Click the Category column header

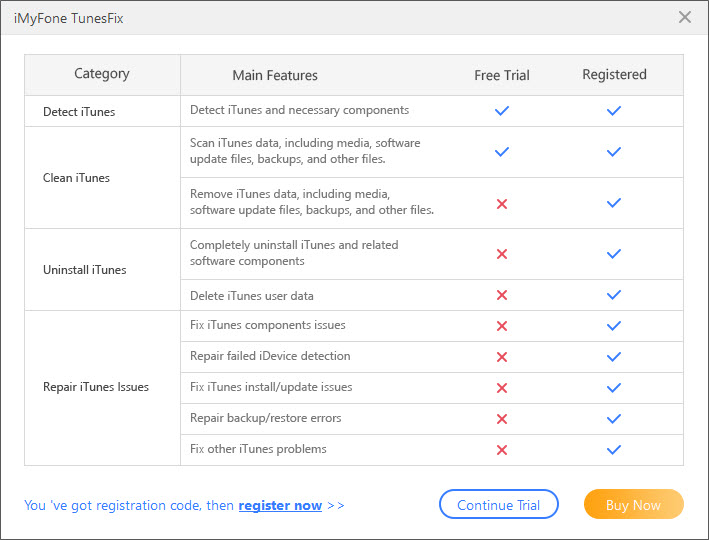tap(102, 74)
